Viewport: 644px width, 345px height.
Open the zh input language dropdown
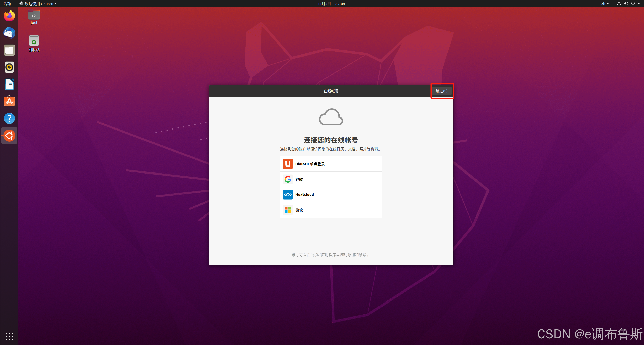(x=605, y=4)
